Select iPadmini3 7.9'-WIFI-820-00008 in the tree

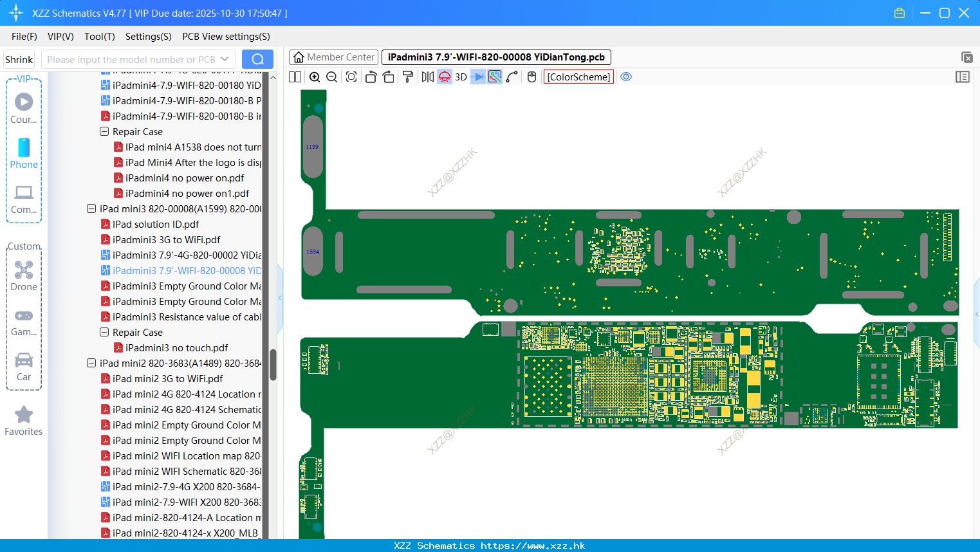pos(181,270)
